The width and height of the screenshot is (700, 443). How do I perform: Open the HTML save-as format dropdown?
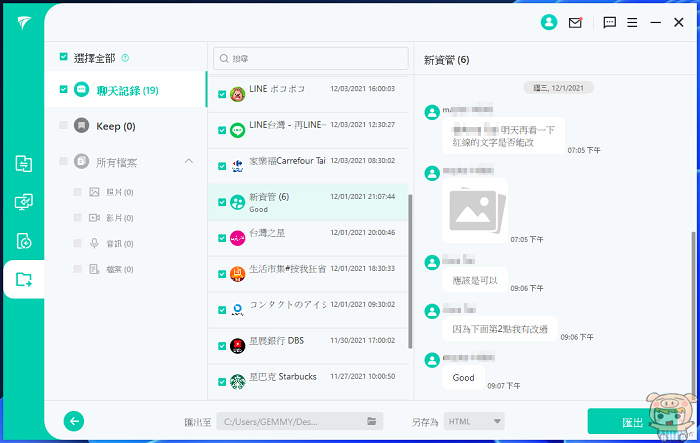point(473,422)
